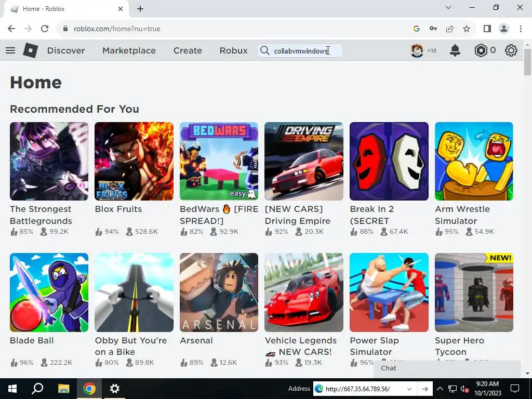This screenshot has height=399, width=532.
Task: Open the taskbar clock showing 9:20 AM
Action: click(x=487, y=389)
